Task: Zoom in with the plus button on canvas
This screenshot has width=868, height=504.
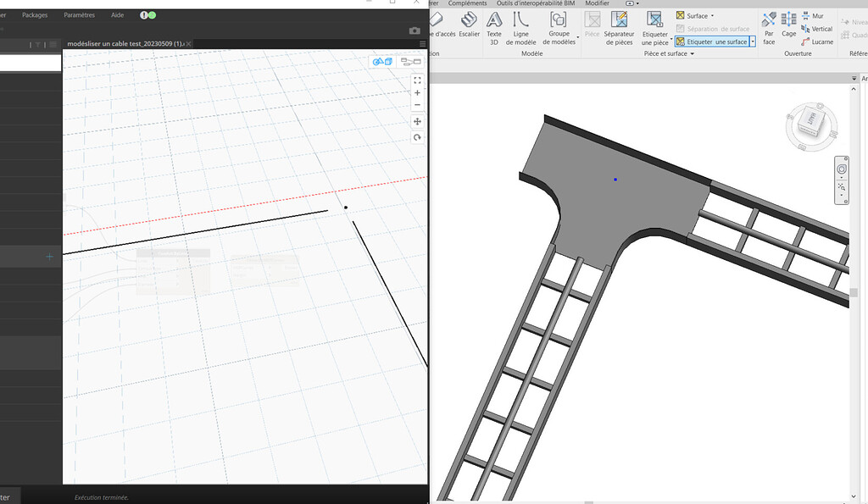Action: tap(417, 92)
